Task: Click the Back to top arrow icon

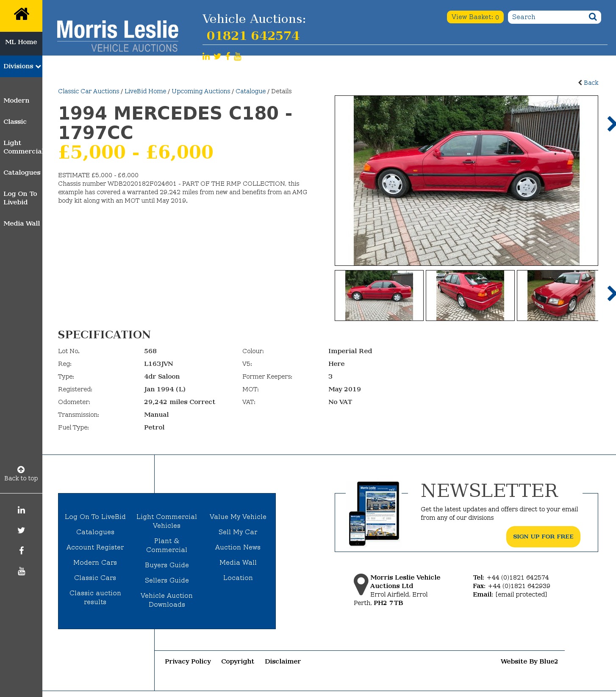Action: pyautogui.click(x=21, y=469)
